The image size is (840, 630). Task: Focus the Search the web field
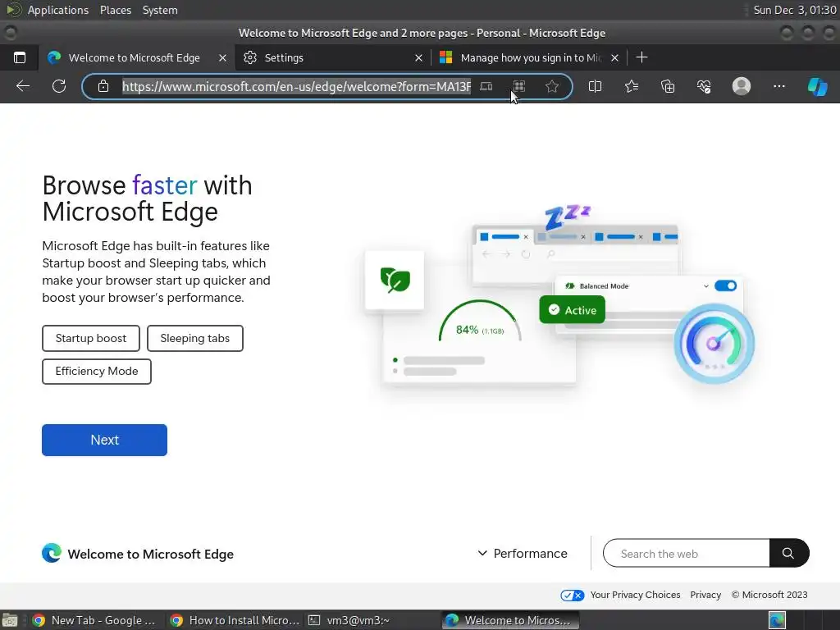687,554
